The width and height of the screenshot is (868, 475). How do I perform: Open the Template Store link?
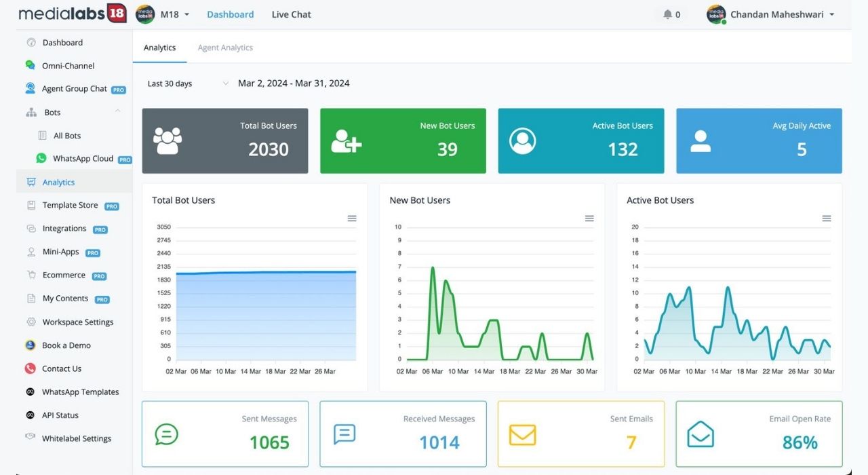click(70, 205)
